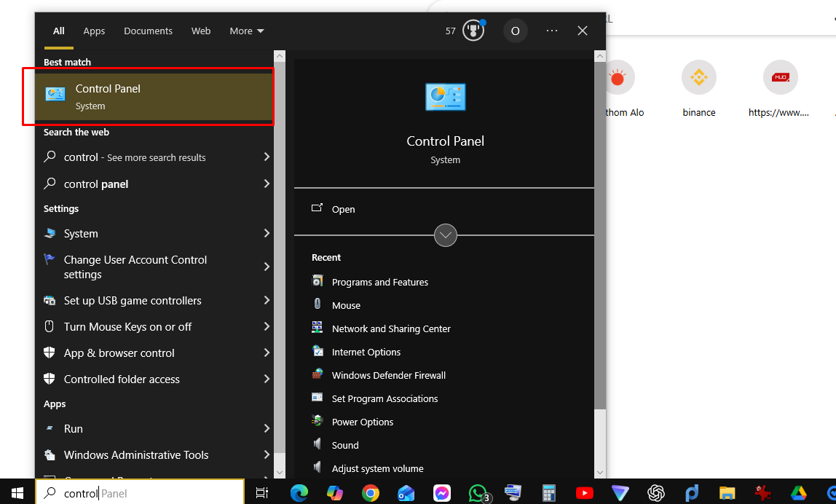Image resolution: width=836 pixels, height=504 pixels.
Task: Switch to the Documents search tab
Action: click(148, 31)
